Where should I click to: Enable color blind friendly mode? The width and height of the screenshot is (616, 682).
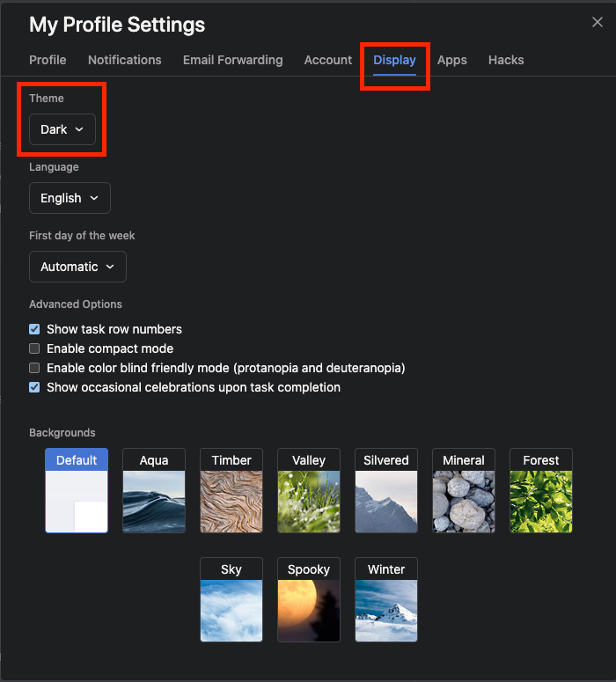34,368
